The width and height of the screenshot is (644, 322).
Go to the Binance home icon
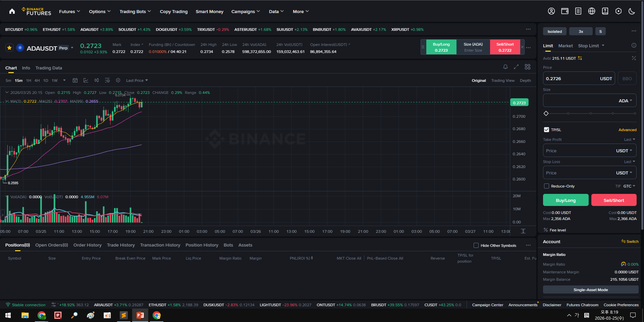point(12,11)
